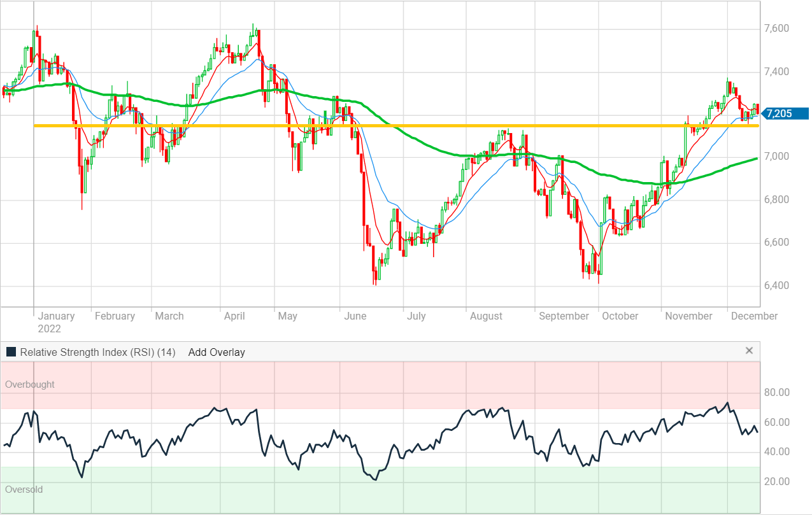The height and width of the screenshot is (515, 812).
Task: Click the 20.00 RSI axis label
Action: tap(776, 482)
